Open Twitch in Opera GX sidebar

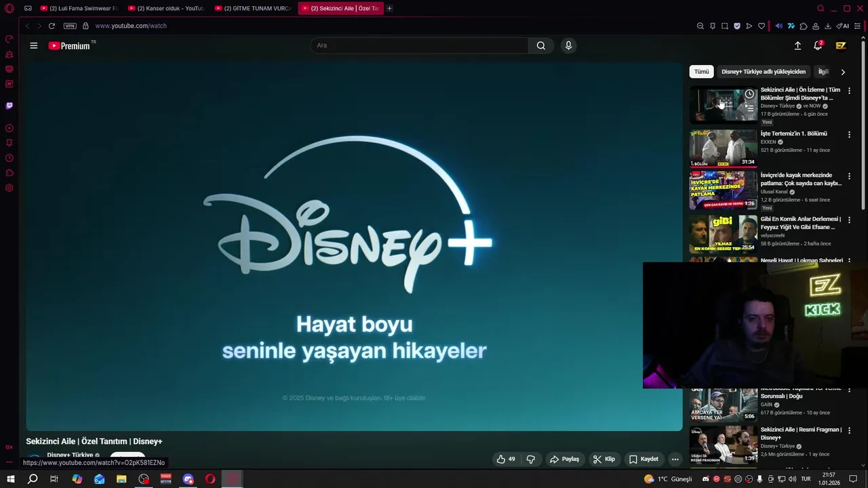(x=9, y=106)
